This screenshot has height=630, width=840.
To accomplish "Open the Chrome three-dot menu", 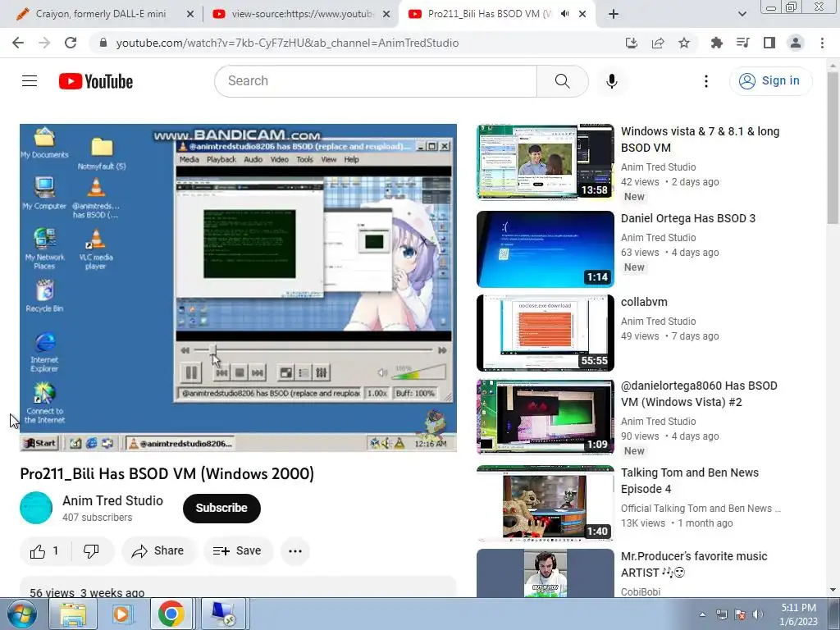I will (x=822, y=43).
